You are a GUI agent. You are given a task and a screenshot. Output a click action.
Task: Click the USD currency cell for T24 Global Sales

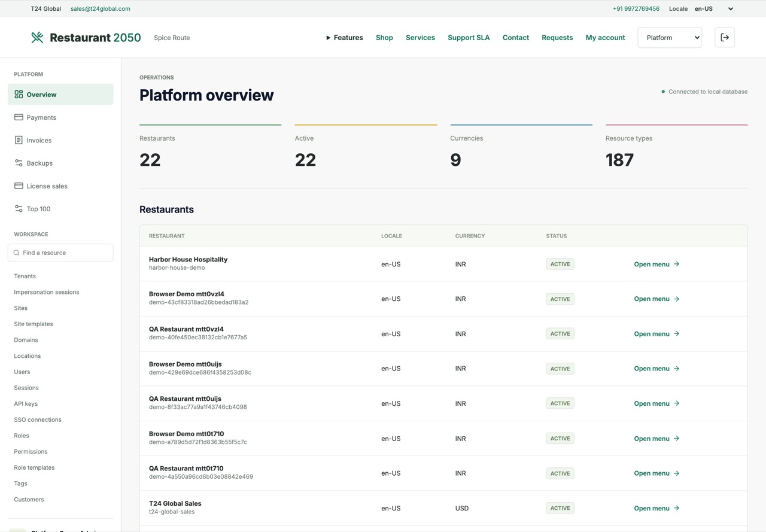click(462, 508)
